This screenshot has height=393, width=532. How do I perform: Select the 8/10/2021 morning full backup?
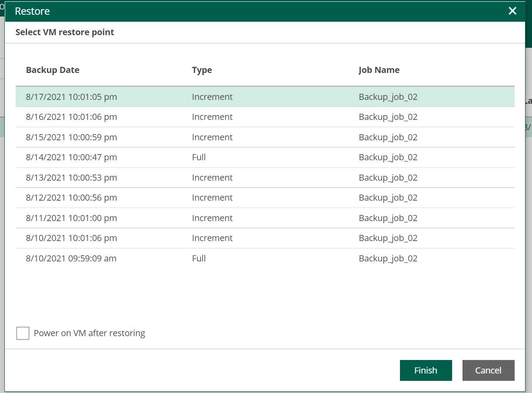[174, 258]
